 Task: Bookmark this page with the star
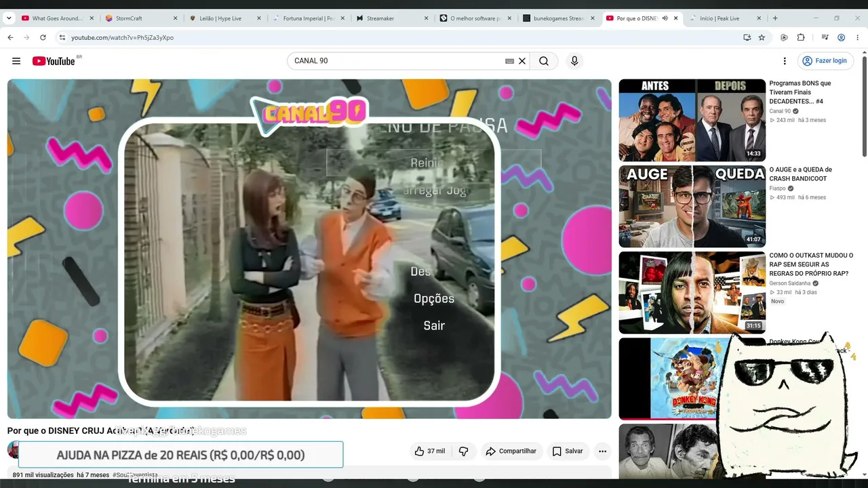click(762, 37)
